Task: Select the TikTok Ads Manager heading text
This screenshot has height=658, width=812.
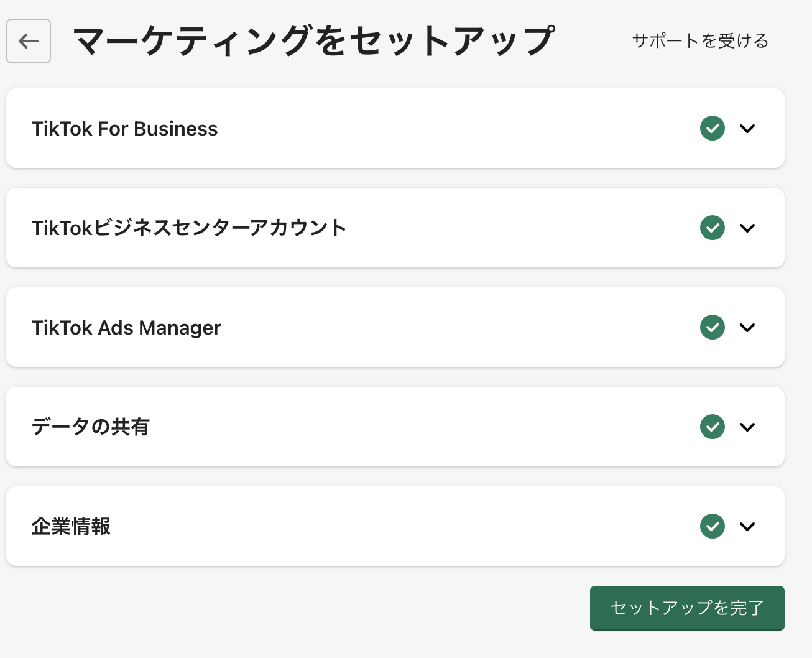Action: 126,328
